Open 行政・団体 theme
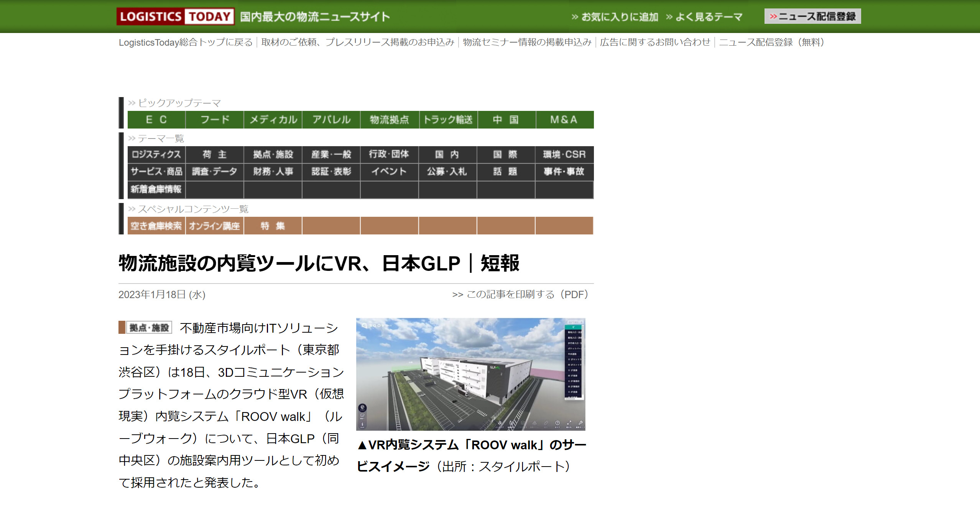This screenshot has height=508, width=980. pos(390,154)
